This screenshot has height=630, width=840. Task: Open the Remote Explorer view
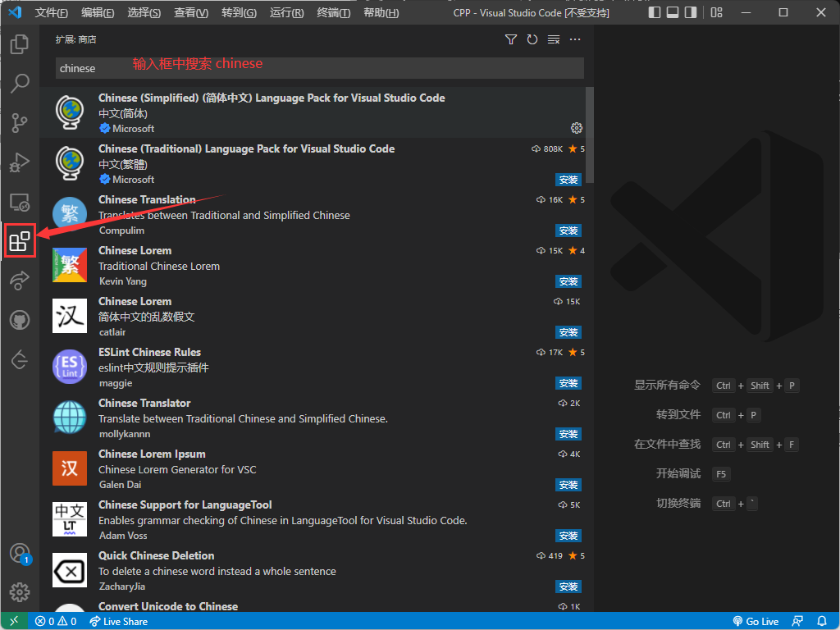click(20, 202)
